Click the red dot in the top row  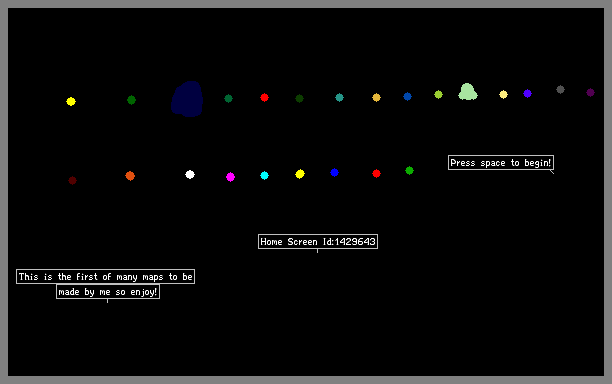click(x=264, y=98)
